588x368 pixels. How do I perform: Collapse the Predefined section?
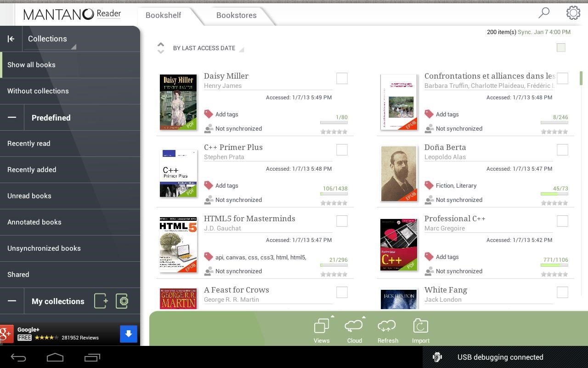pos(12,118)
